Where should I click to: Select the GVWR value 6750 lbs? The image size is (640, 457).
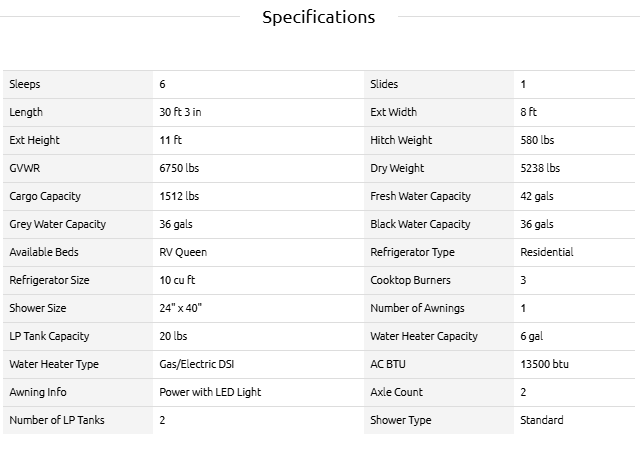click(x=179, y=169)
